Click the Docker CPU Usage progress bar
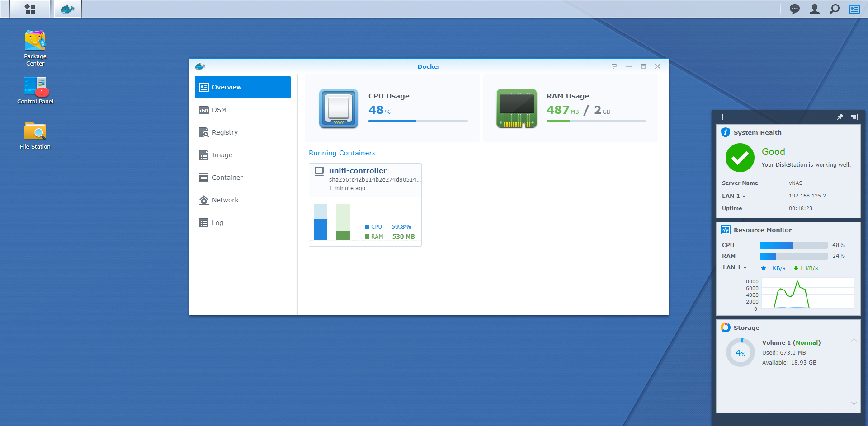 click(x=418, y=121)
